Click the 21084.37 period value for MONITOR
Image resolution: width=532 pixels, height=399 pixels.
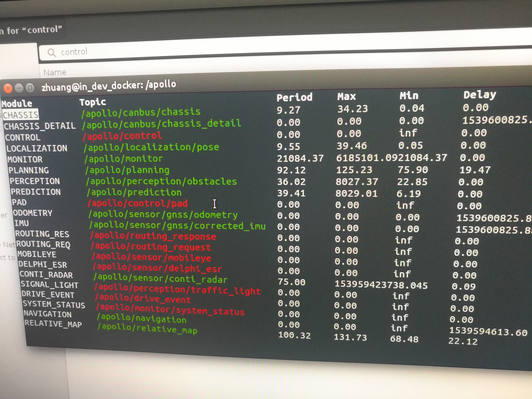[x=300, y=158]
